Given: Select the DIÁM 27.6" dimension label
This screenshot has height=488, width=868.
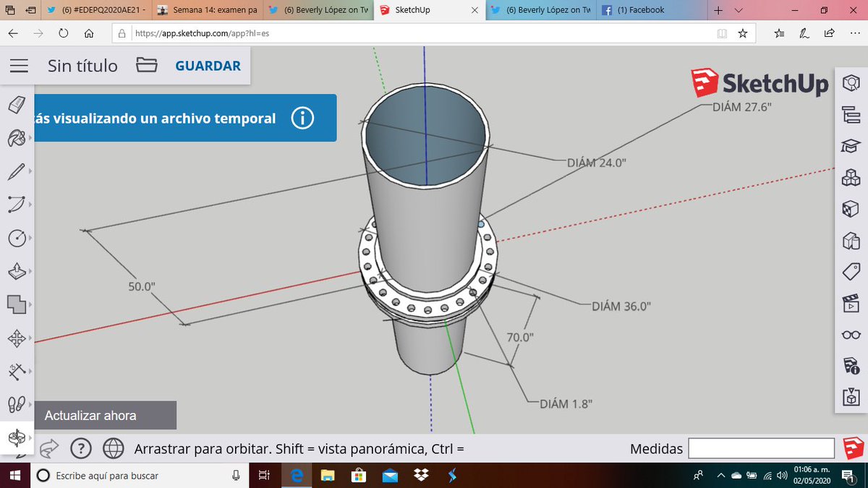Looking at the screenshot, I should pos(742,107).
